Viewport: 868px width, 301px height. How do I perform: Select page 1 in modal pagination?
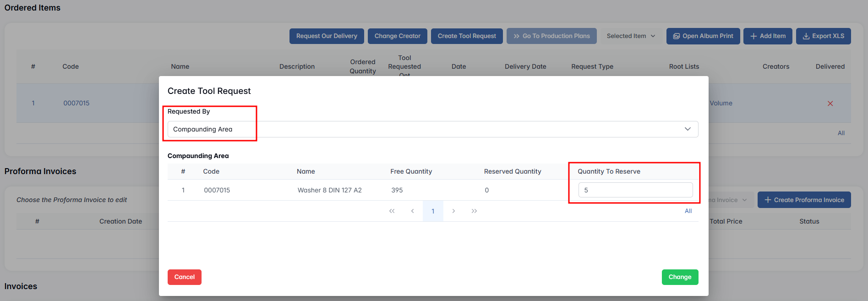[x=433, y=211]
